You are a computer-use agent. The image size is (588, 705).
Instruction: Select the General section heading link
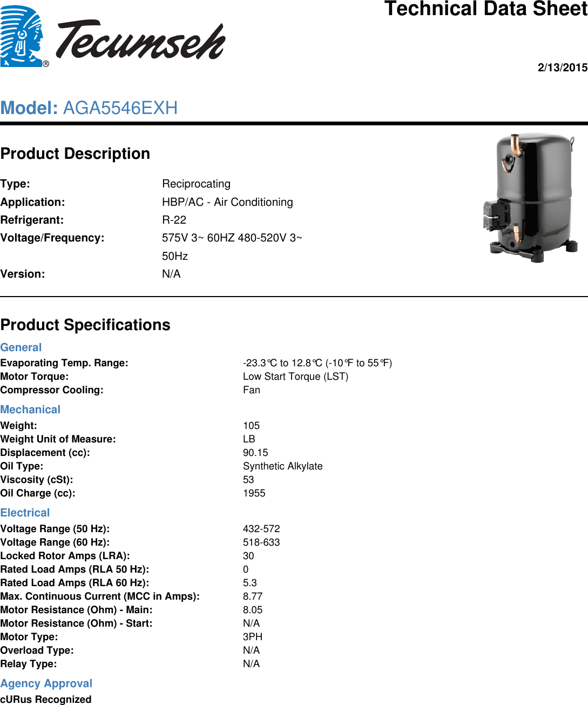[21, 347]
